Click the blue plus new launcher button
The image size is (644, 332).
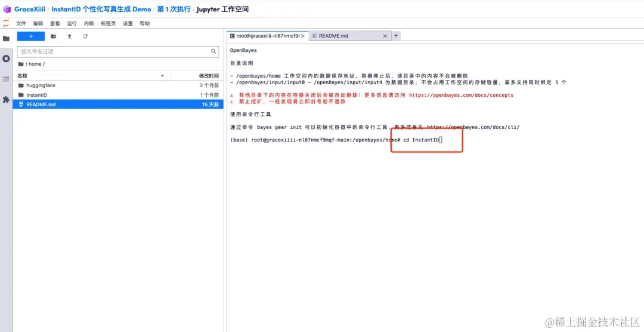coord(31,36)
